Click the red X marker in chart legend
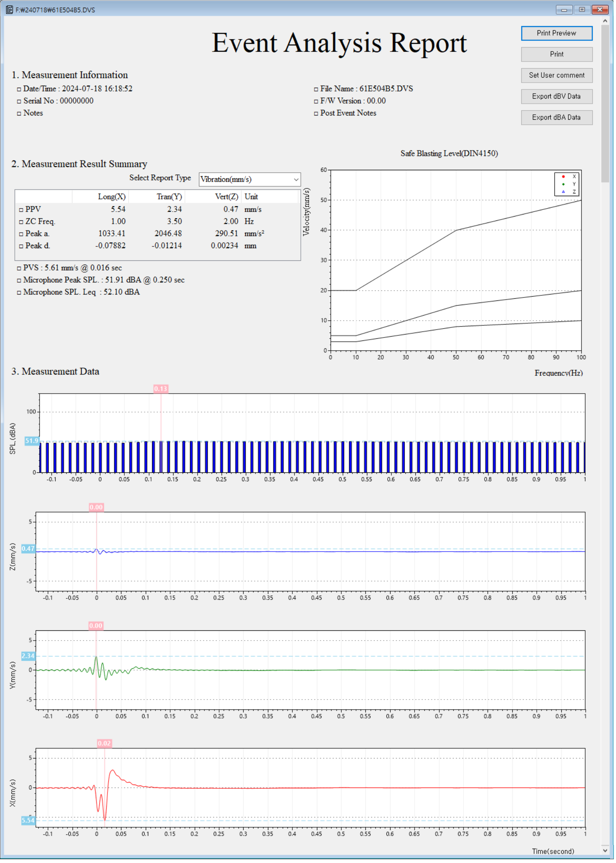Screen dimensions: 616x863 [563, 177]
